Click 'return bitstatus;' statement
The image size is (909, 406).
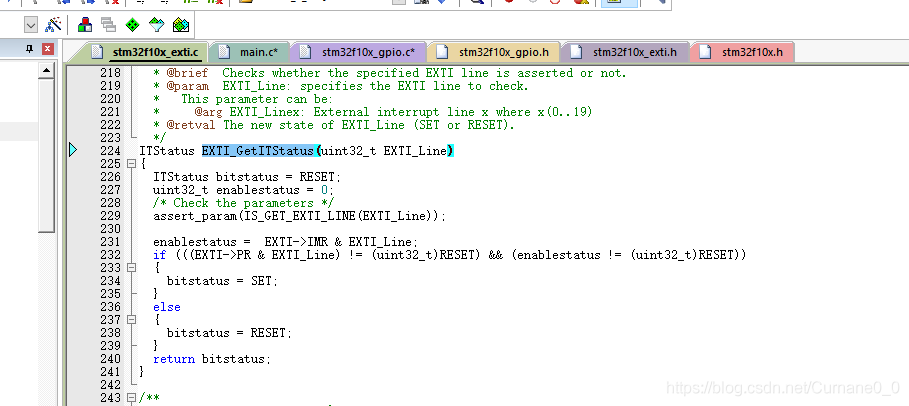tap(212, 359)
